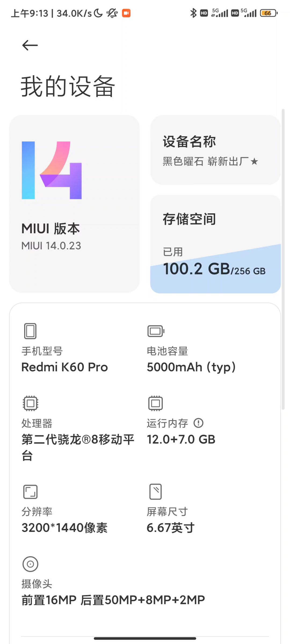Screen dimensions: 290x644
Task: Tap the processor chip icon
Action: (30, 403)
